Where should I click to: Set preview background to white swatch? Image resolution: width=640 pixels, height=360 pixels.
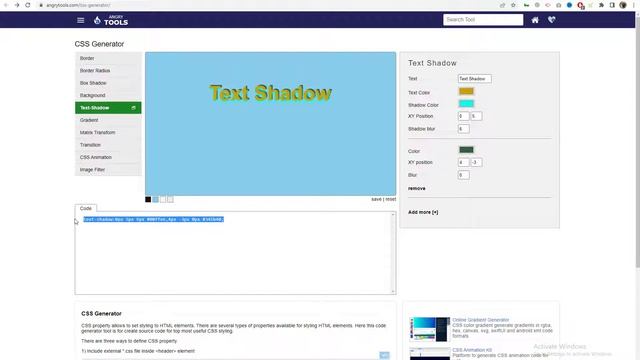pyautogui.click(x=163, y=200)
